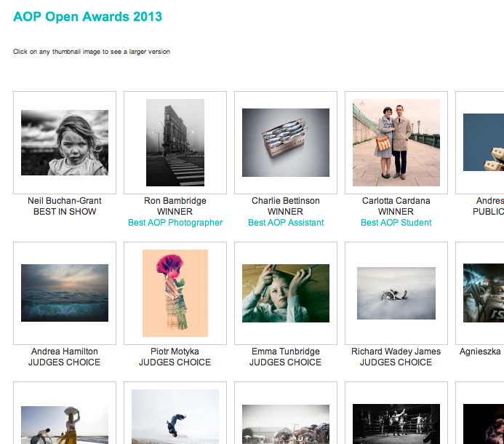Open Piotr Motyka's flower figure thumbnail

[x=175, y=293]
